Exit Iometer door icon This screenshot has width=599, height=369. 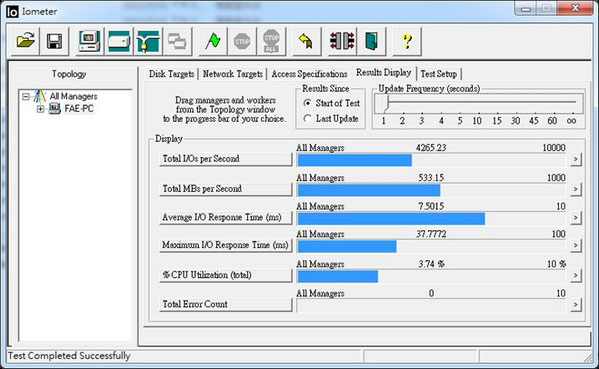372,40
